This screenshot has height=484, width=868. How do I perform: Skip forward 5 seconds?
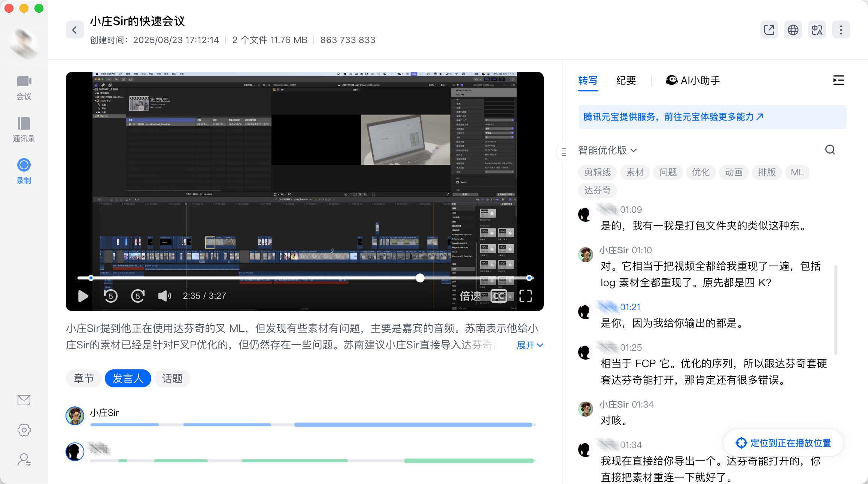(x=138, y=296)
